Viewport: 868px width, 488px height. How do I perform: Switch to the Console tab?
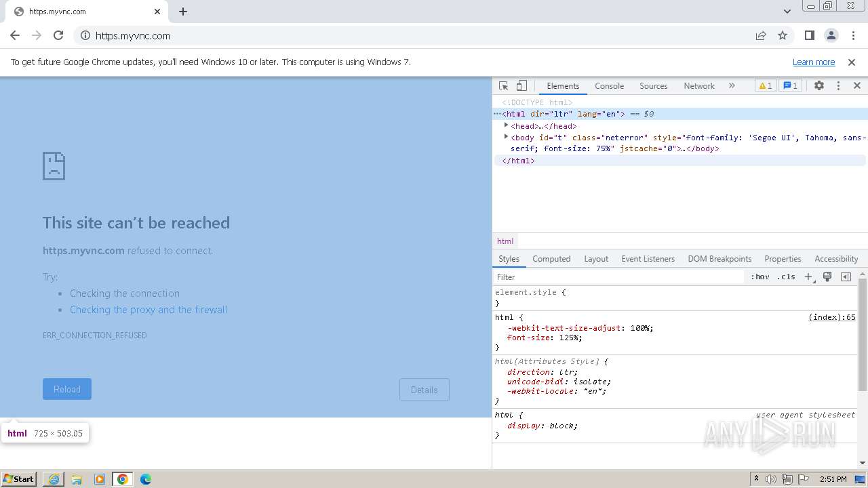(x=609, y=86)
